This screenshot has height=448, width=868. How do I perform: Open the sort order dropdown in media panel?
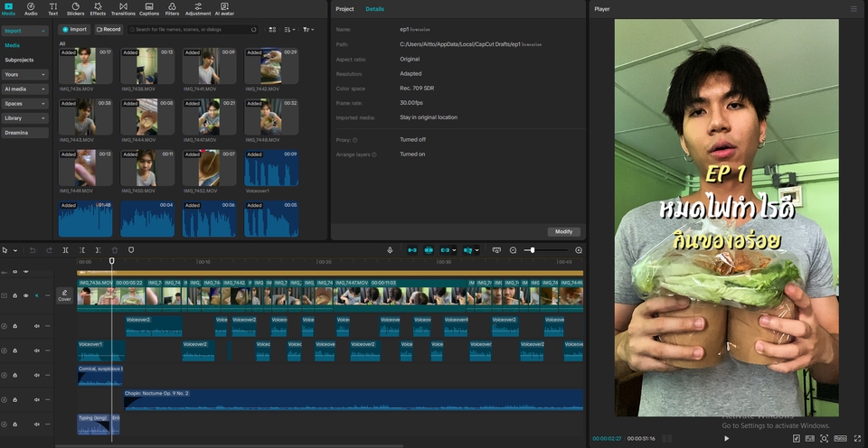[x=289, y=30]
